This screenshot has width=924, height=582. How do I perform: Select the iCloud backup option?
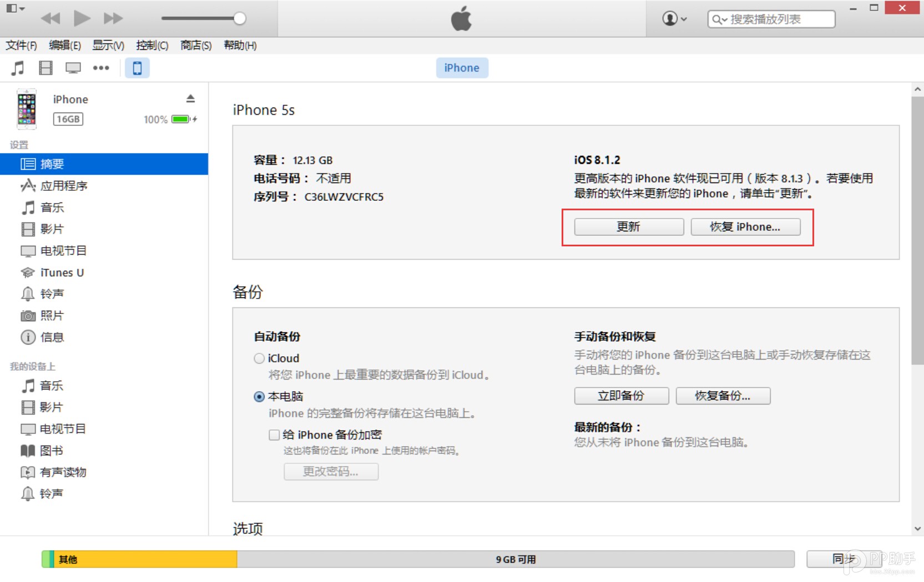[259, 358]
